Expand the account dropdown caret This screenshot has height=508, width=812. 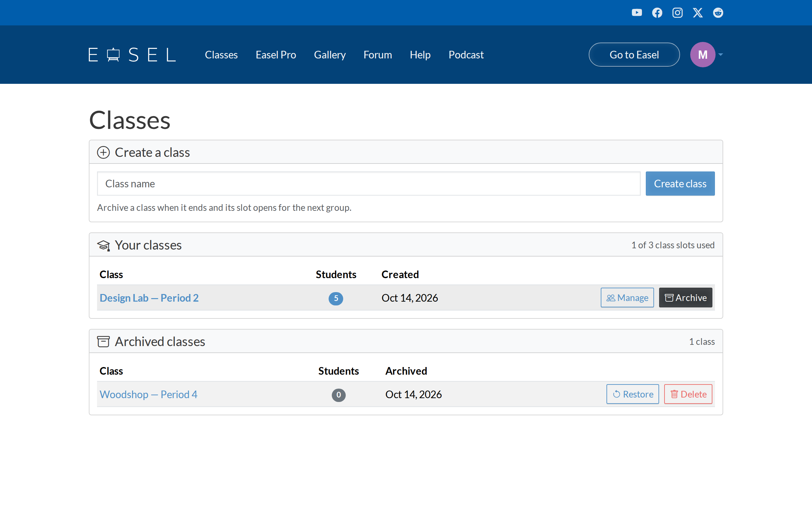[x=720, y=54]
